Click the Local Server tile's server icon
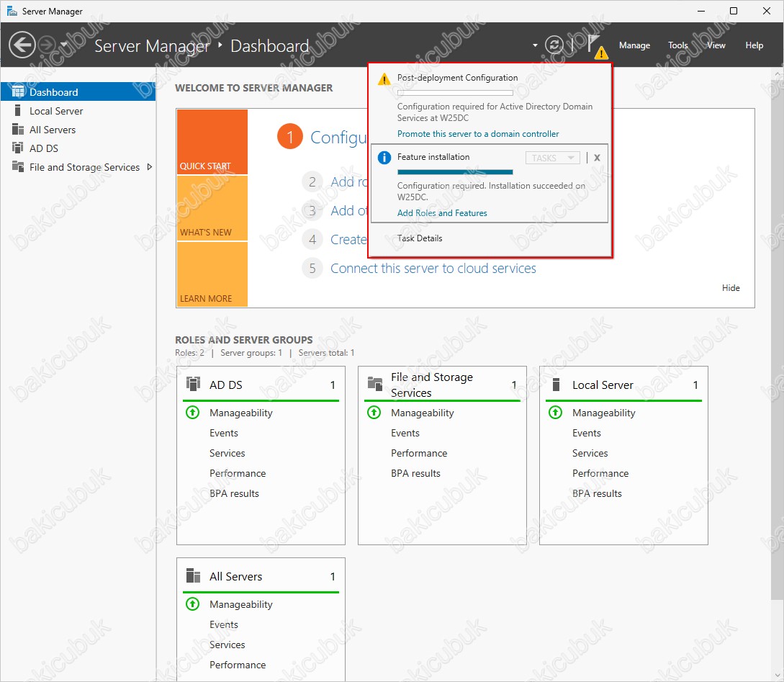The width and height of the screenshot is (784, 682). [x=556, y=385]
